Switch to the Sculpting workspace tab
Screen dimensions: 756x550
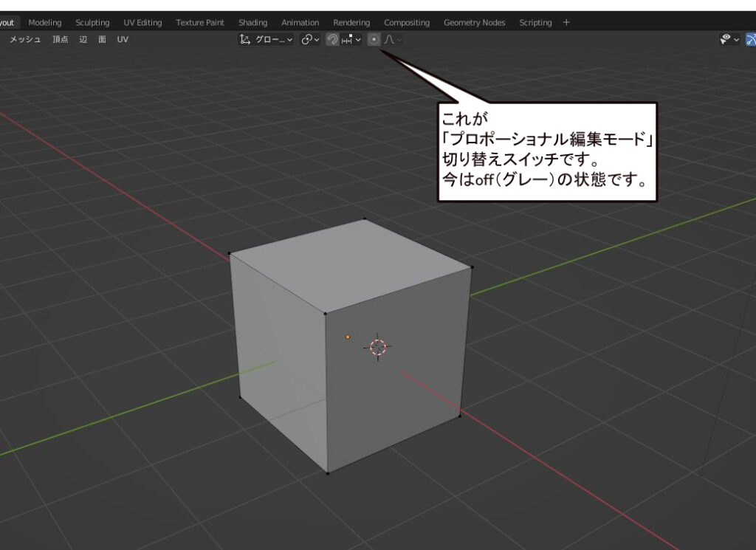click(92, 23)
